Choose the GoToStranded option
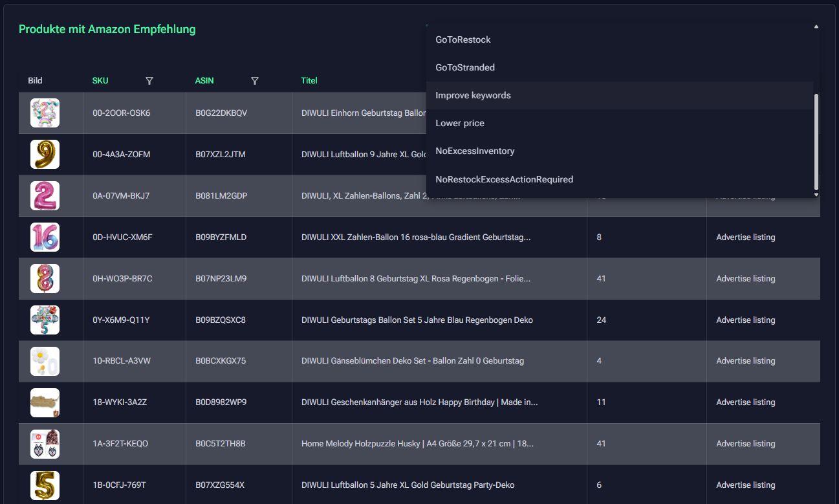The image size is (839, 504). [465, 68]
